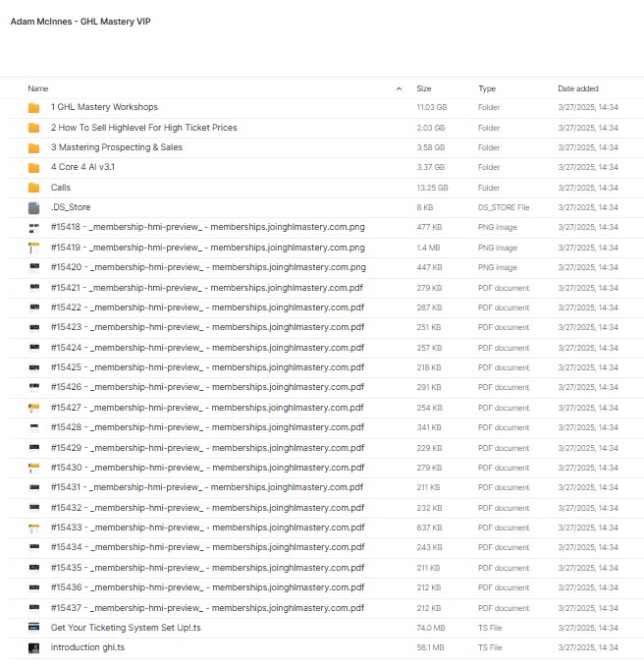644x668 pixels.
Task: Click the 56.1 MB size value
Action: click(430, 647)
